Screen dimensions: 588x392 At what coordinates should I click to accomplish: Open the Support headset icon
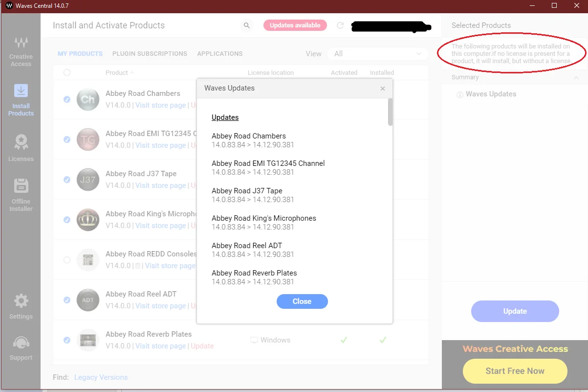21,348
